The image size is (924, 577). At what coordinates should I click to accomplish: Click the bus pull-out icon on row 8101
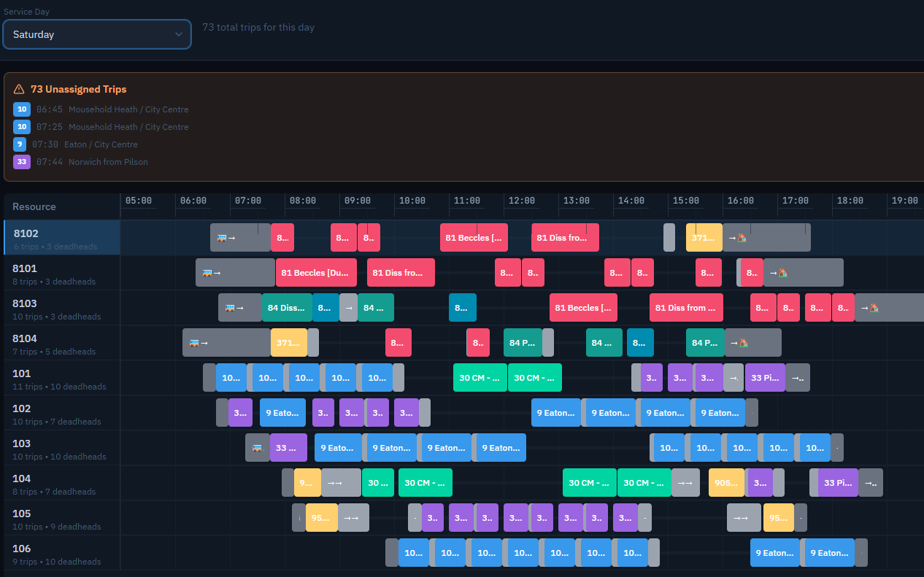click(207, 273)
